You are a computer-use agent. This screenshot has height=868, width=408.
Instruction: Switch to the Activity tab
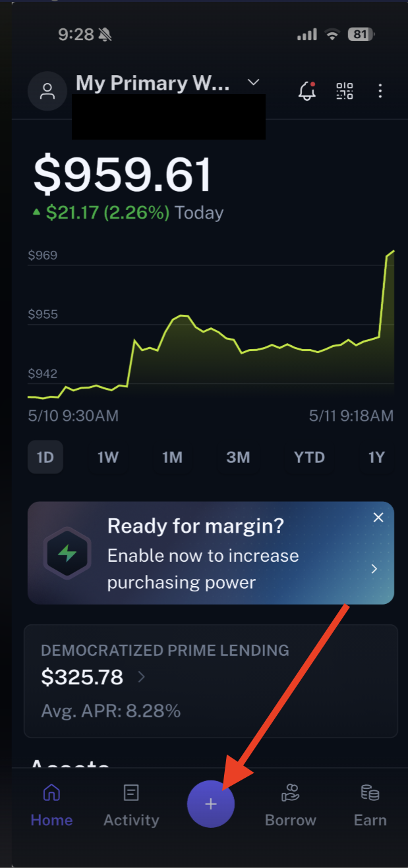click(131, 805)
